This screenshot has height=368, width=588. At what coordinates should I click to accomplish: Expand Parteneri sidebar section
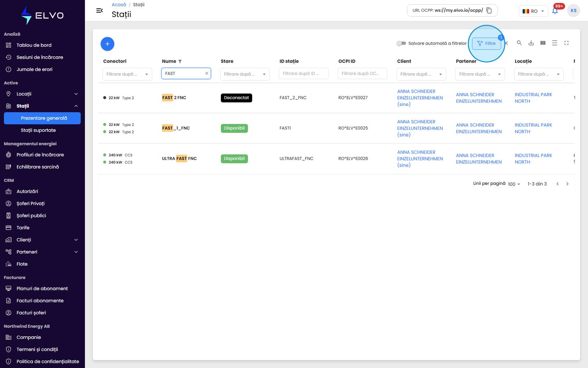[42, 252]
